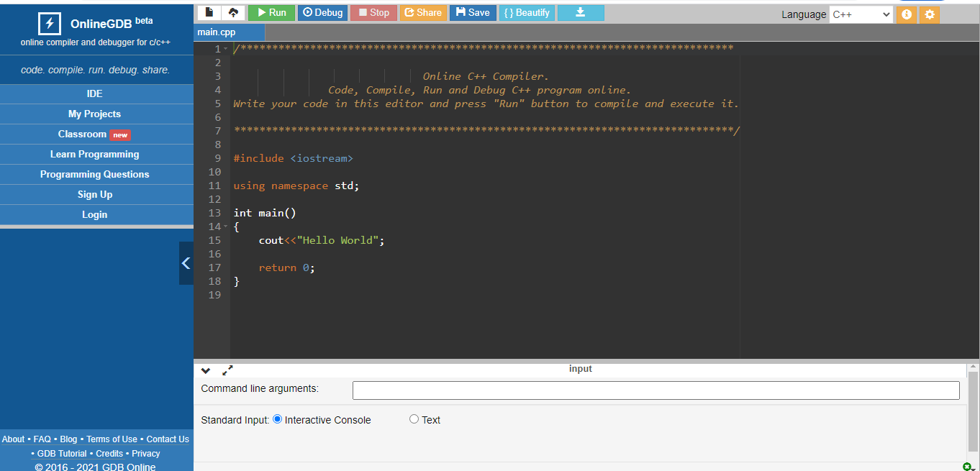The height and width of the screenshot is (471, 980).
Task: Create a new file with the page icon
Action: point(209,12)
